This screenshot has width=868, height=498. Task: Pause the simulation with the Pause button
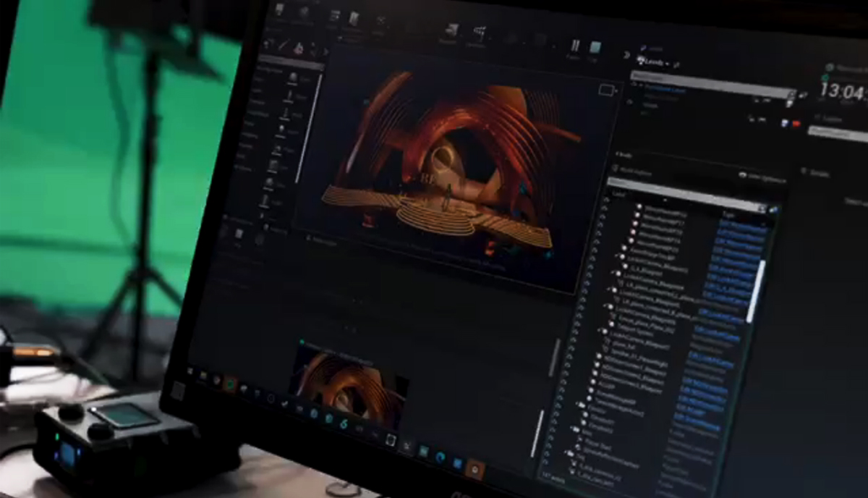pos(576,47)
